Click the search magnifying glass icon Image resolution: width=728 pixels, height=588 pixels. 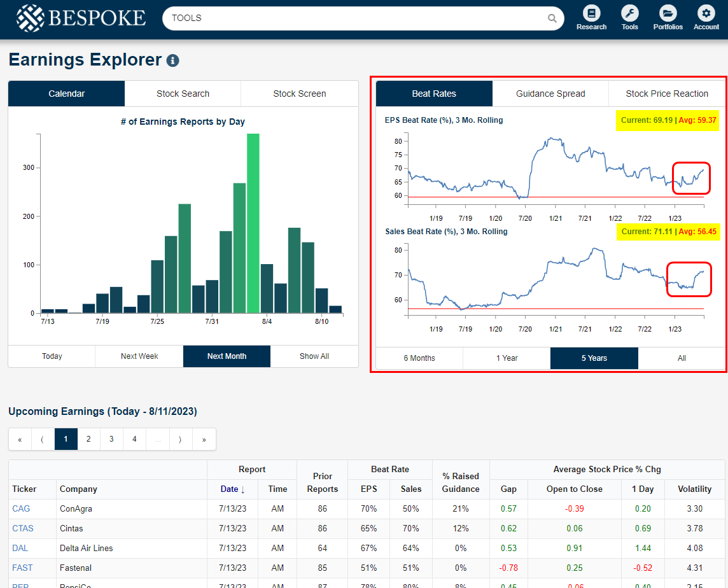(x=551, y=18)
